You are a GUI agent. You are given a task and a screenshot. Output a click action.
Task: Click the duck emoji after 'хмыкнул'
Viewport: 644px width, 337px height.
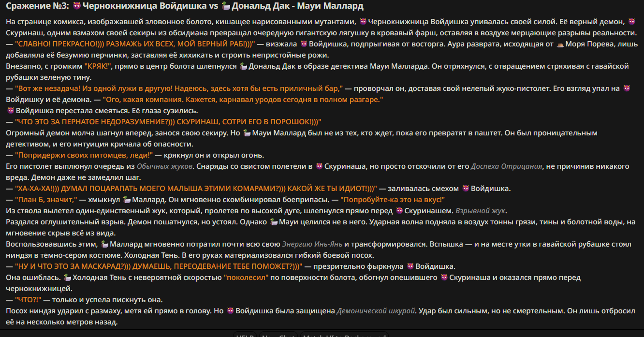(127, 200)
